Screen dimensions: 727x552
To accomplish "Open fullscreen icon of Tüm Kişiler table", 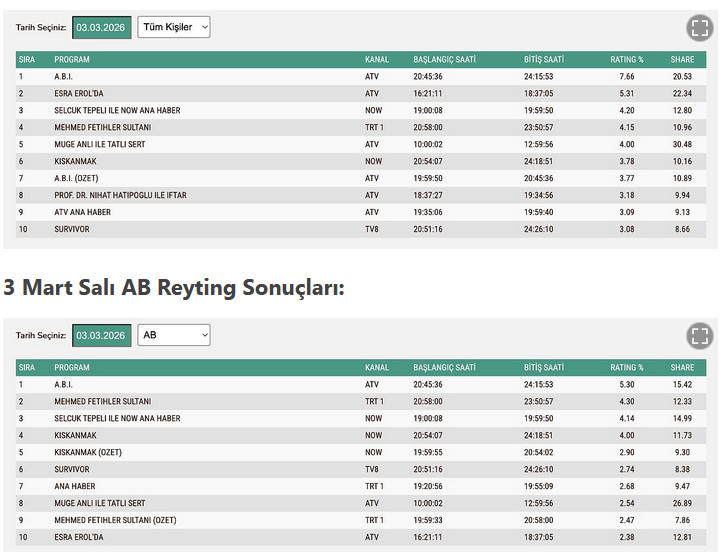I will coord(699,28).
